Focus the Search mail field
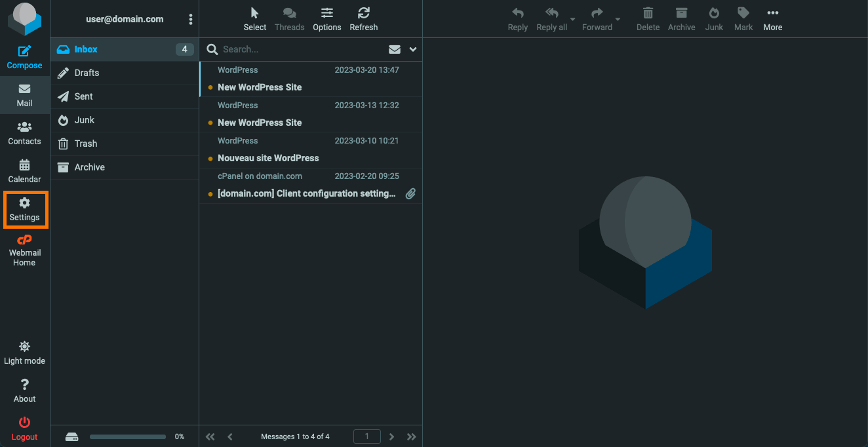Image resolution: width=868 pixels, height=447 pixels. coord(303,49)
